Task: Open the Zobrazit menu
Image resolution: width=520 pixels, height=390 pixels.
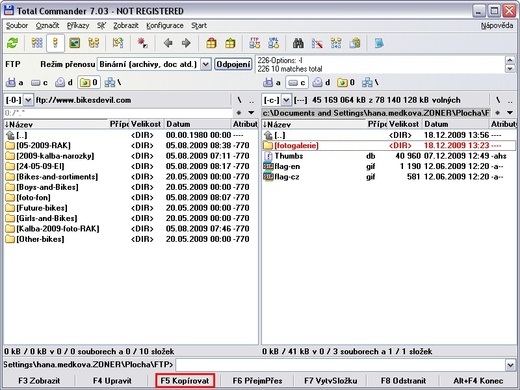Action: tap(126, 26)
